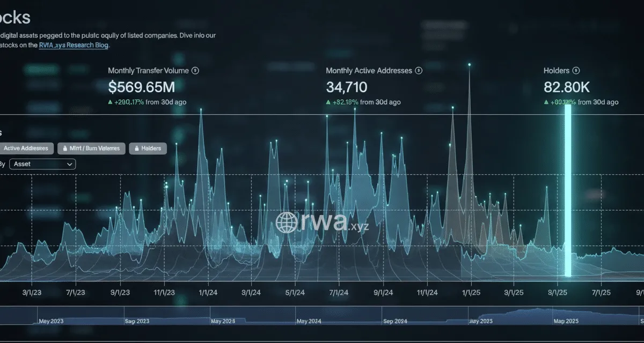Click the 7/1/24 x-axis date label
644x343 pixels.
pyautogui.click(x=338, y=293)
